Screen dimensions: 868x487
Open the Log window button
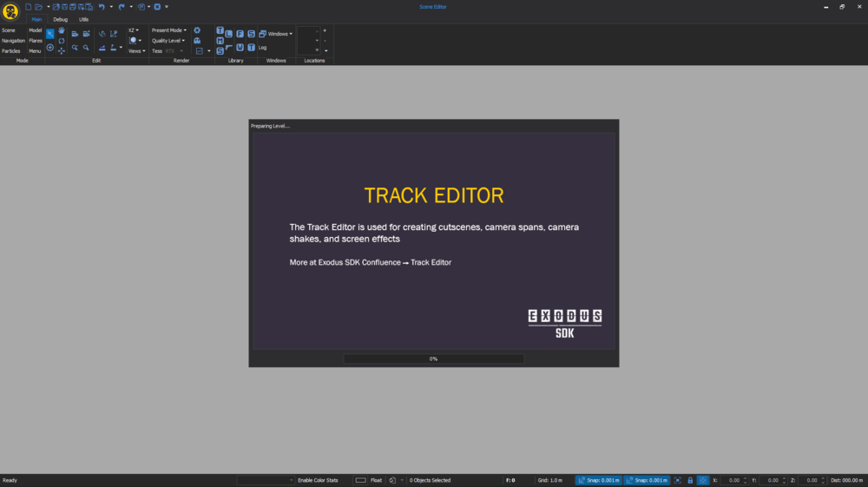click(263, 48)
